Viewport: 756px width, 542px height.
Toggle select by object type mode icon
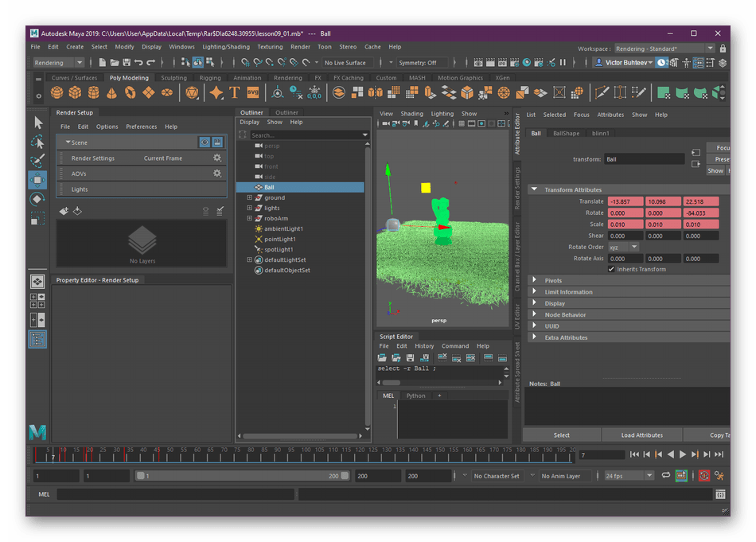198,62
